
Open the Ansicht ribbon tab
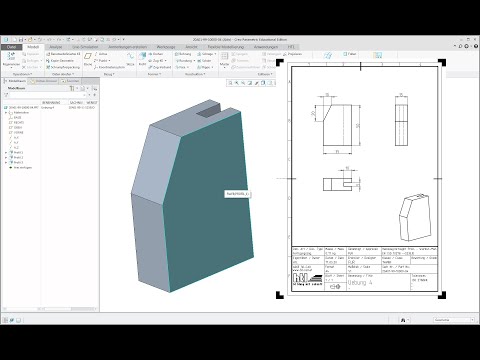pyautogui.click(x=191, y=47)
